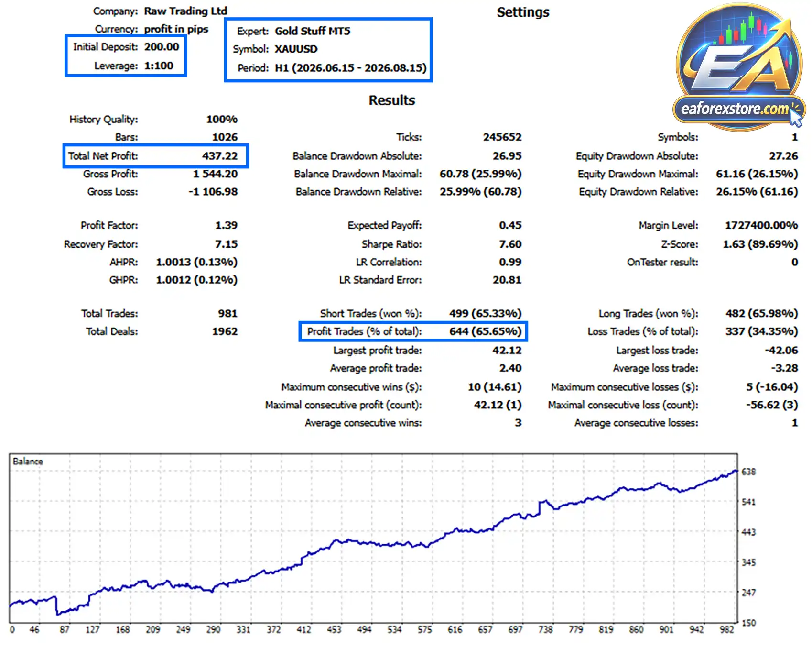Click the "150" balance axis label
This screenshot has width=812, height=649.
(748, 623)
